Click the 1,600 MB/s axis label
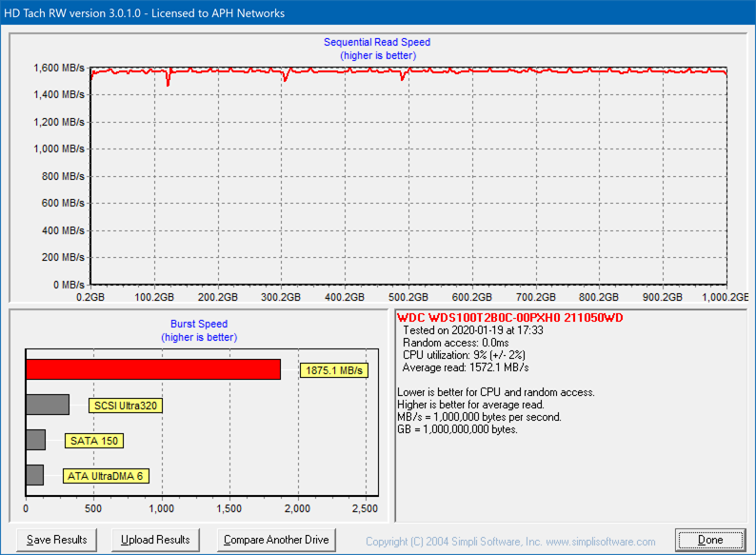 (59, 69)
